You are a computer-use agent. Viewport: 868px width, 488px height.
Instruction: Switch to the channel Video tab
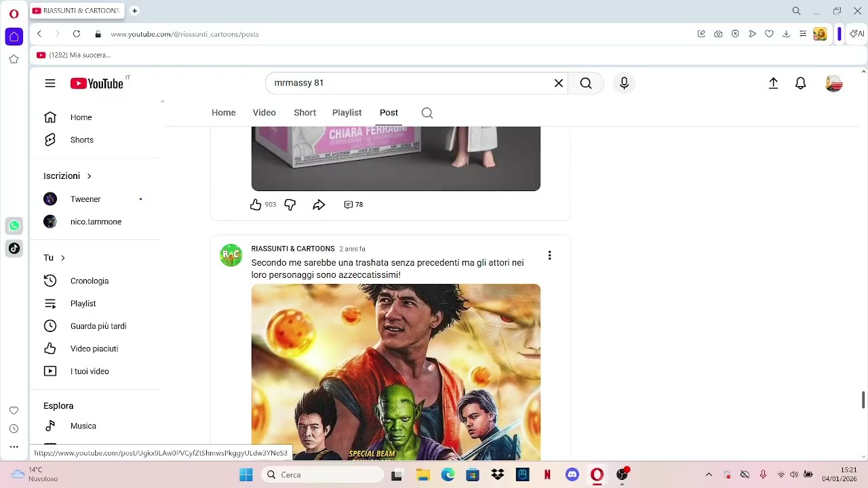264,113
